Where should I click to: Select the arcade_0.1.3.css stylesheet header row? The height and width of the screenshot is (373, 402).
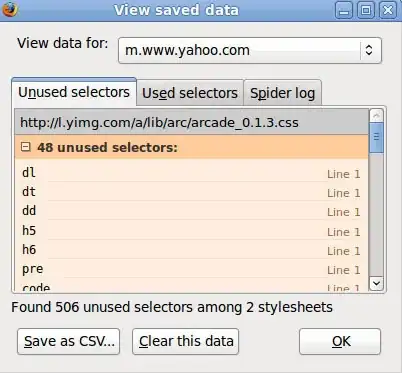192,122
